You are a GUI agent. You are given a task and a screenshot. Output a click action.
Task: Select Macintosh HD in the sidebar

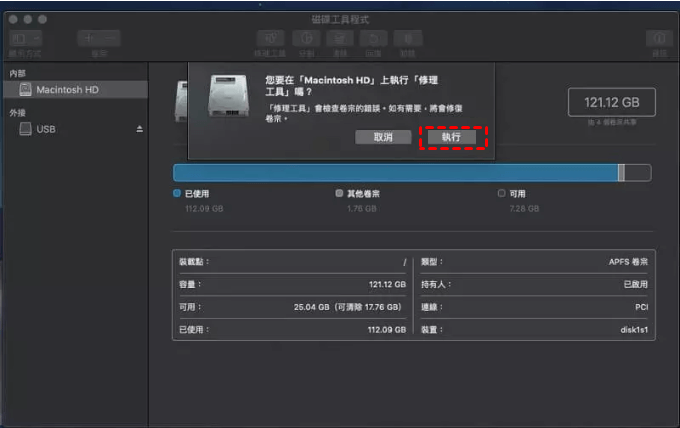[x=76, y=90]
